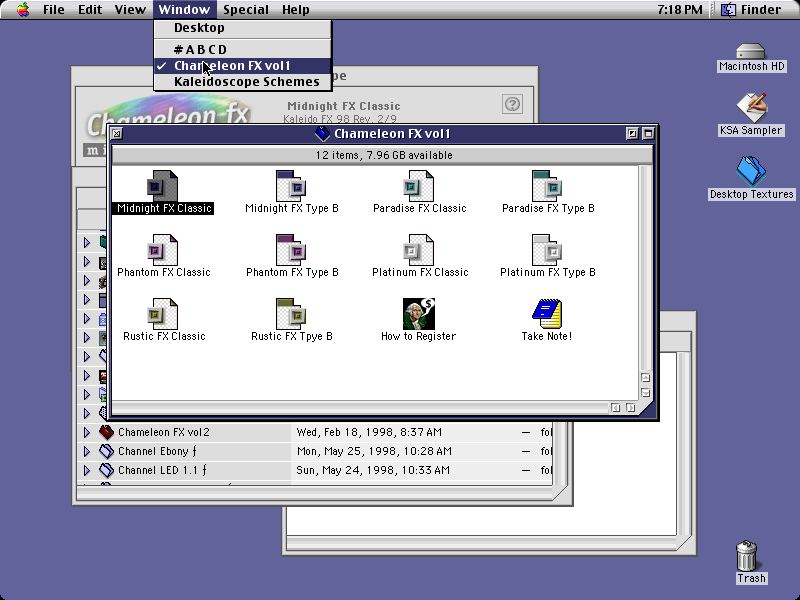Open the Special menu

(x=245, y=10)
